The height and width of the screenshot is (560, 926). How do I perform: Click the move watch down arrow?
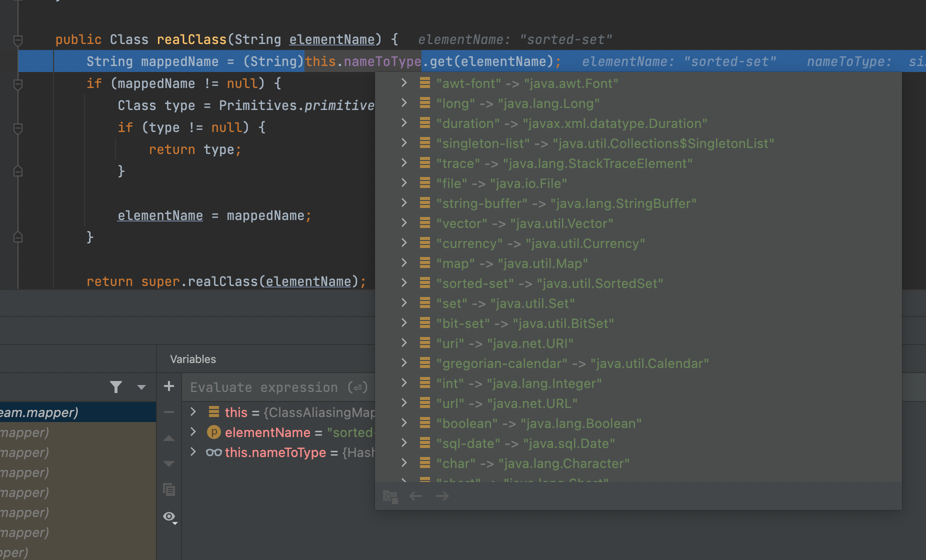(169, 464)
